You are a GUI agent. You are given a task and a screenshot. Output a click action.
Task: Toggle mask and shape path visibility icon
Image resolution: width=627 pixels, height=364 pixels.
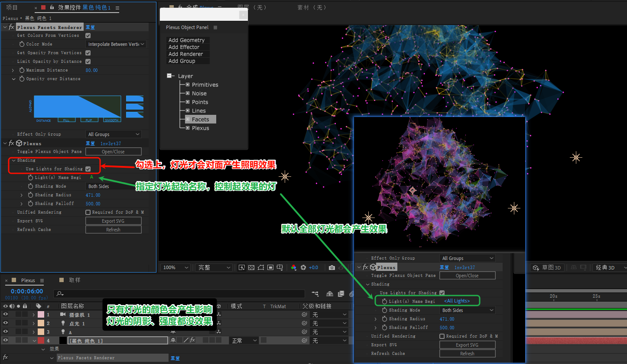pyautogui.click(x=261, y=268)
